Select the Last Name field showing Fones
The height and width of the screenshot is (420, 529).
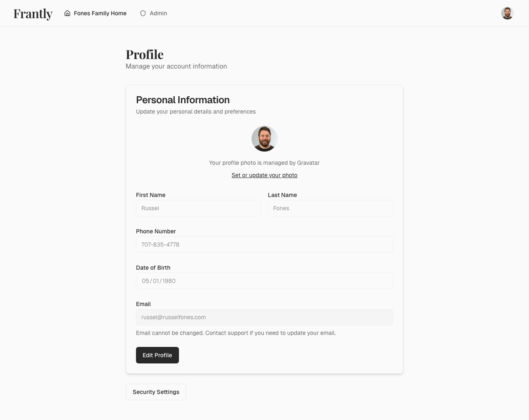[330, 208]
